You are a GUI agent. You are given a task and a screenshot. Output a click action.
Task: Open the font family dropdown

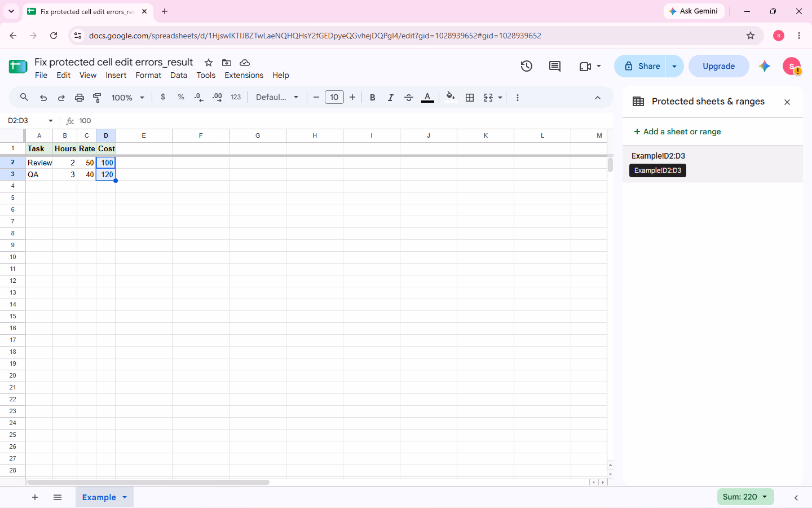click(277, 97)
